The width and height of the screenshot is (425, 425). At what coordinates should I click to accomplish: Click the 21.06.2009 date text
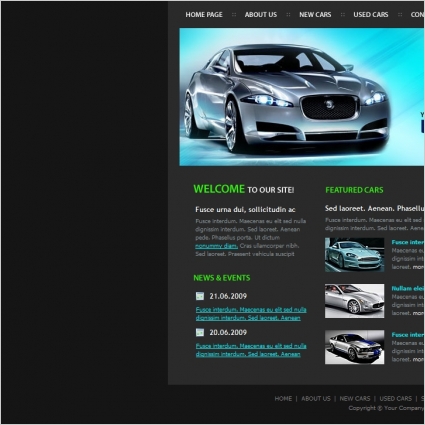tap(228, 296)
